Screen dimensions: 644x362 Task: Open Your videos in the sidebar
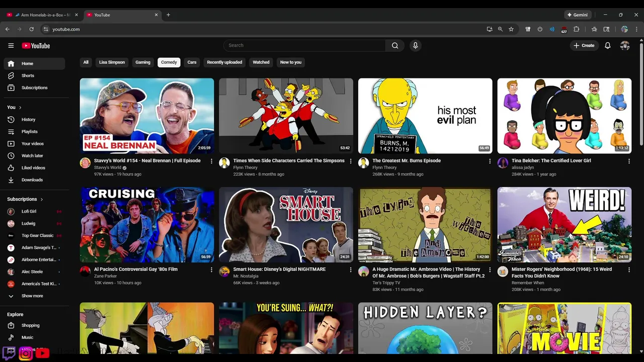pos(34,144)
